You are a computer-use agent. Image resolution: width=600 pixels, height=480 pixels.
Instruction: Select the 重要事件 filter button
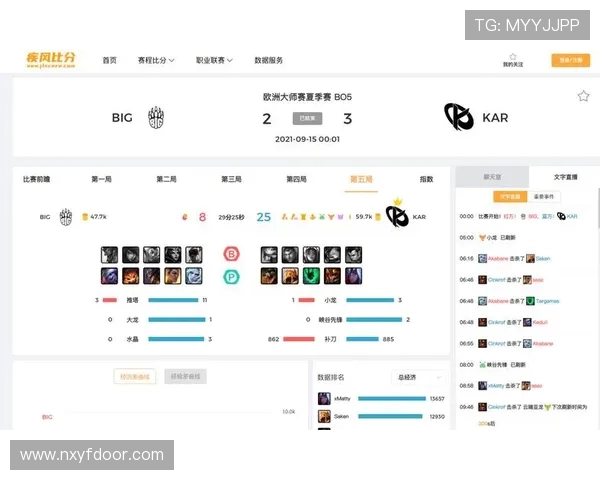(544, 197)
